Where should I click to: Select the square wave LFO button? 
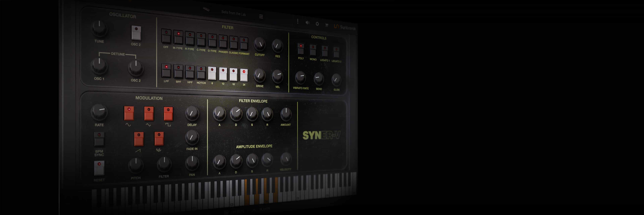click(168, 114)
